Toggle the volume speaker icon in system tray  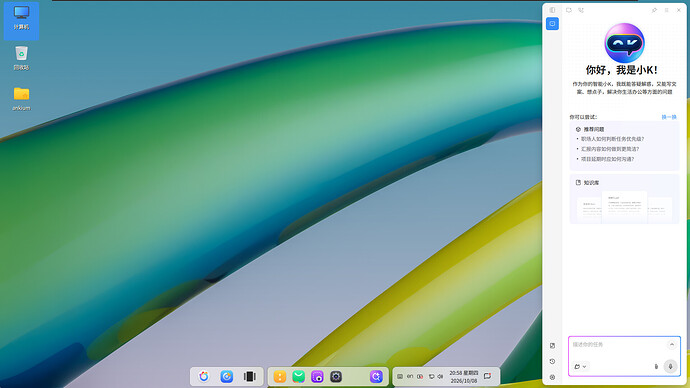pyautogui.click(x=440, y=377)
